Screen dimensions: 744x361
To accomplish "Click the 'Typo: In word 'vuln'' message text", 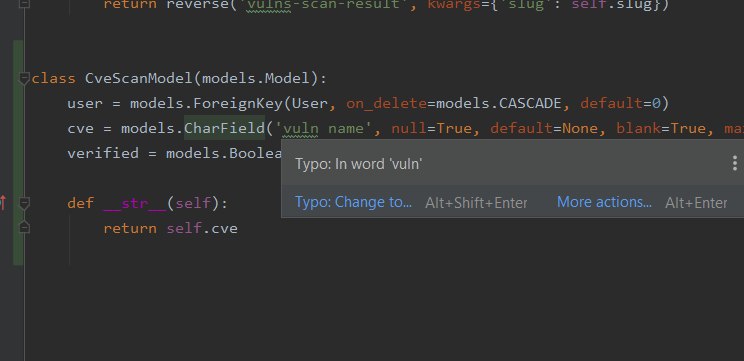I will (359, 164).
